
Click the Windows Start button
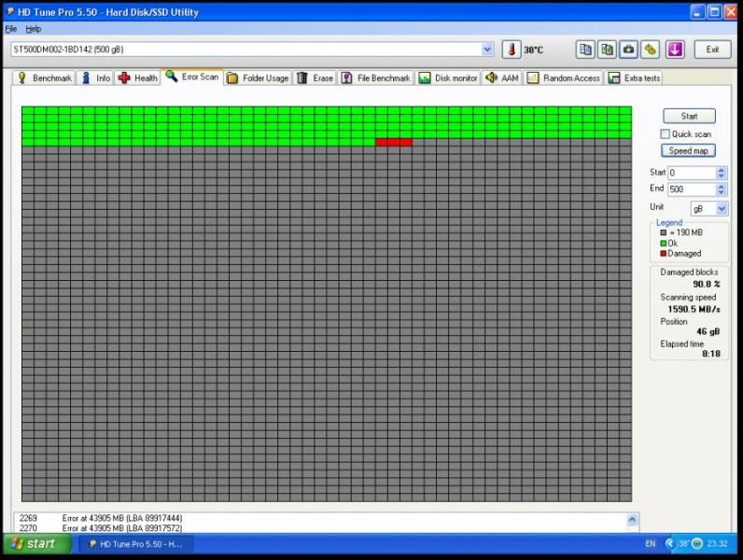[37, 544]
